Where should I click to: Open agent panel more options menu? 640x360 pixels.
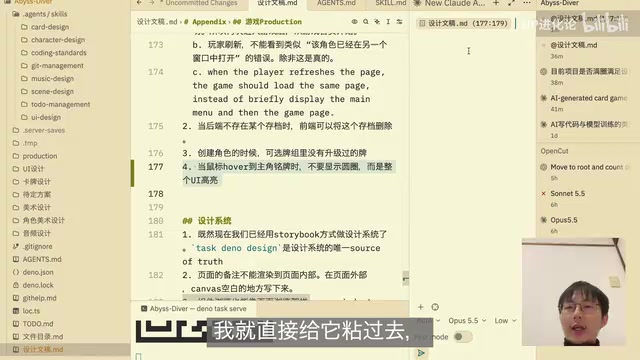pos(527,3)
